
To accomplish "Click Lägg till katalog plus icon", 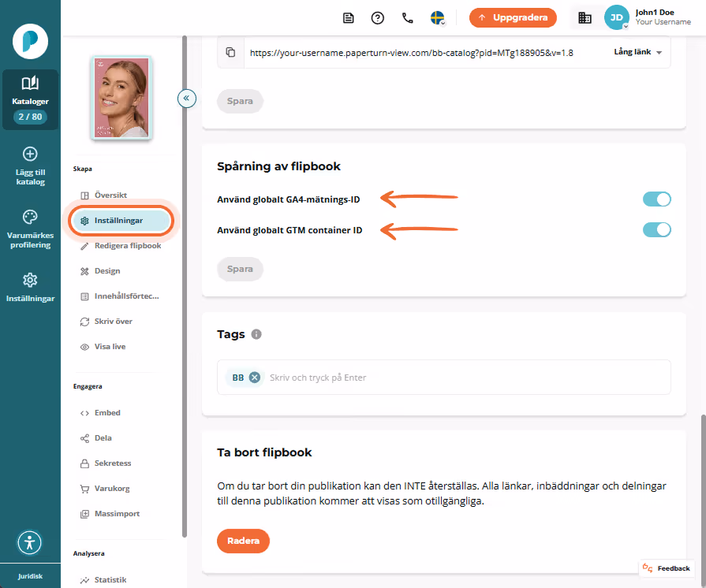I will click(x=30, y=154).
